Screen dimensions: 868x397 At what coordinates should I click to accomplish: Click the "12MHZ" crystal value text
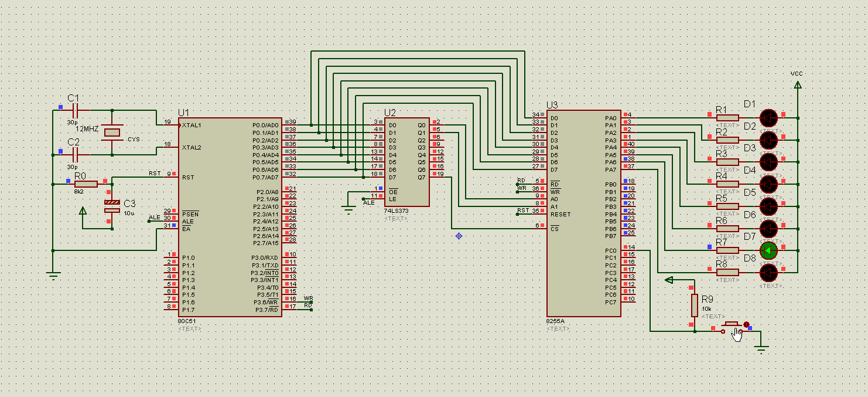87,128
